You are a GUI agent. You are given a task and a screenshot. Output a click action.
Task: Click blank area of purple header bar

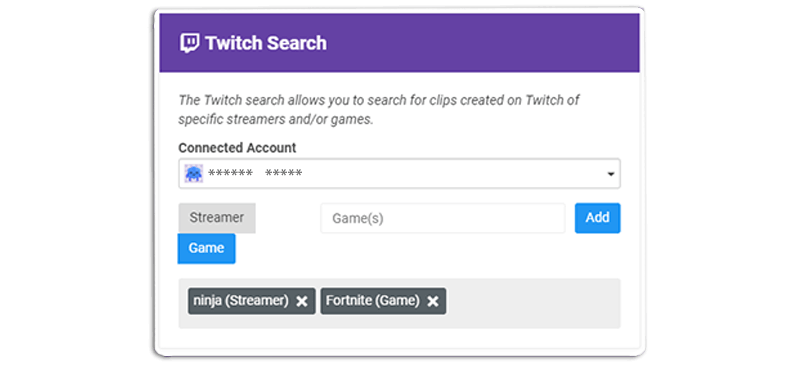(482, 43)
